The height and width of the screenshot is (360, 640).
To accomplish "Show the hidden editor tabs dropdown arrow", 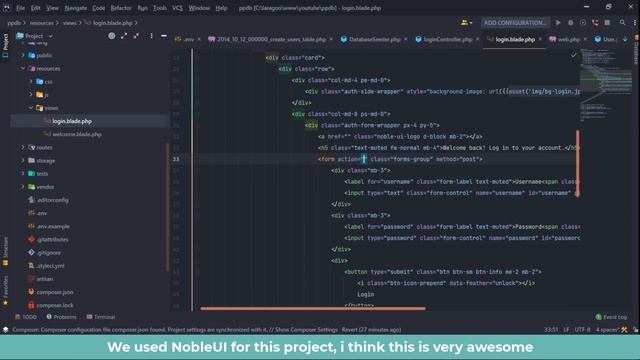I will [x=625, y=40].
